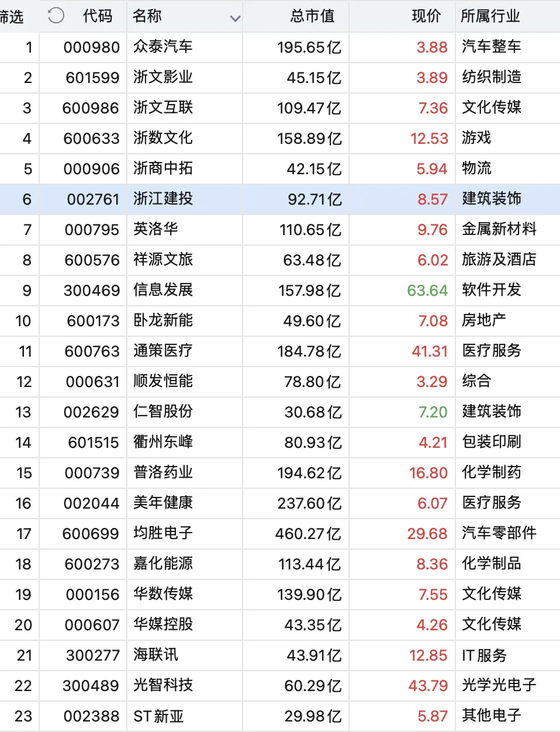Click stock code 002388
This screenshot has height=732, width=560.
click(x=92, y=716)
